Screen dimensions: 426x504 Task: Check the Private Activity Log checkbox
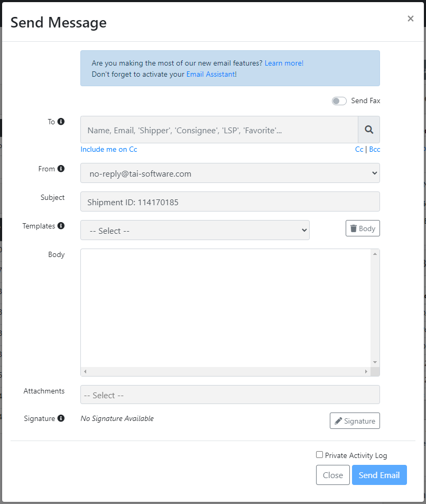point(319,454)
